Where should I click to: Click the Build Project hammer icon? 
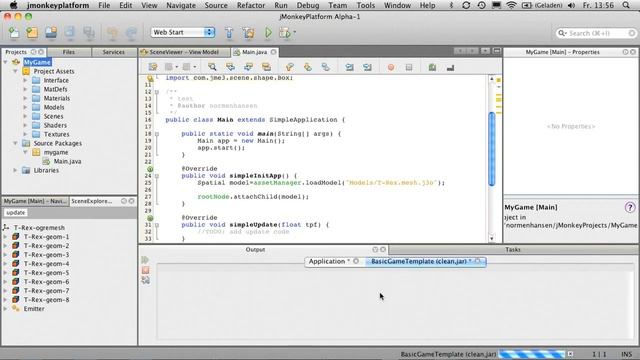pos(229,33)
